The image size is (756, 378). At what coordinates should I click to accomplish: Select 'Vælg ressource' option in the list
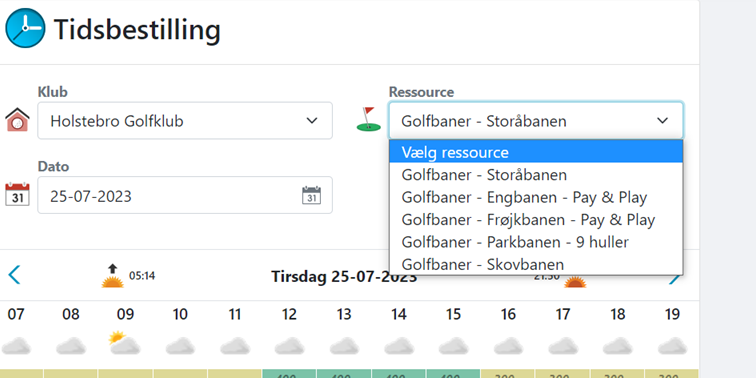point(536,152)
